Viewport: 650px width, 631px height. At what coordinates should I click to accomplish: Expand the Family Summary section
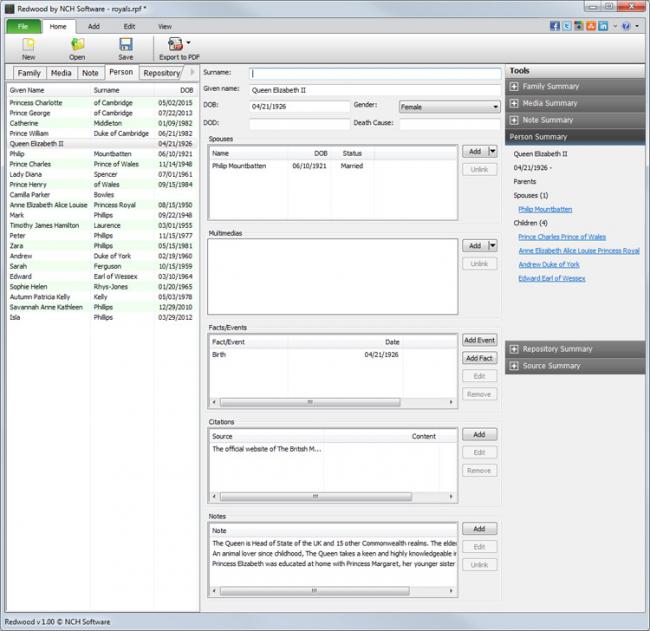pos(514,87)
